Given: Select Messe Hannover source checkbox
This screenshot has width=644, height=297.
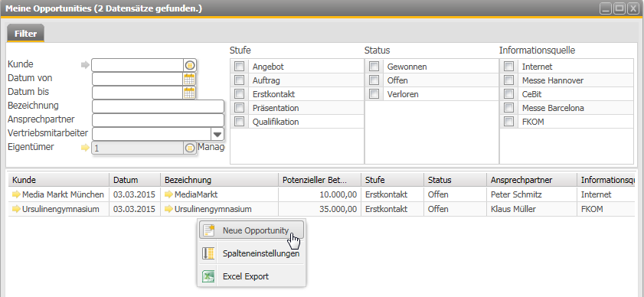Looking at the screenshot, I should point(509,80).
